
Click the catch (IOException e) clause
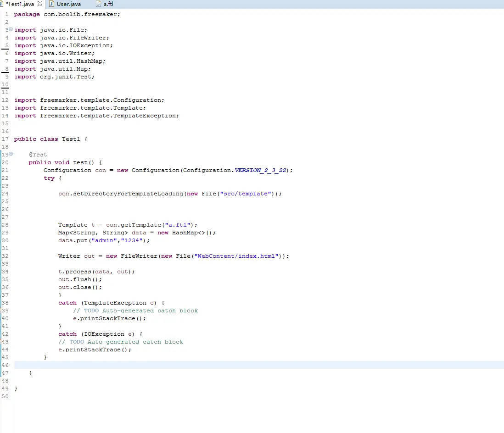pos(100,334)
